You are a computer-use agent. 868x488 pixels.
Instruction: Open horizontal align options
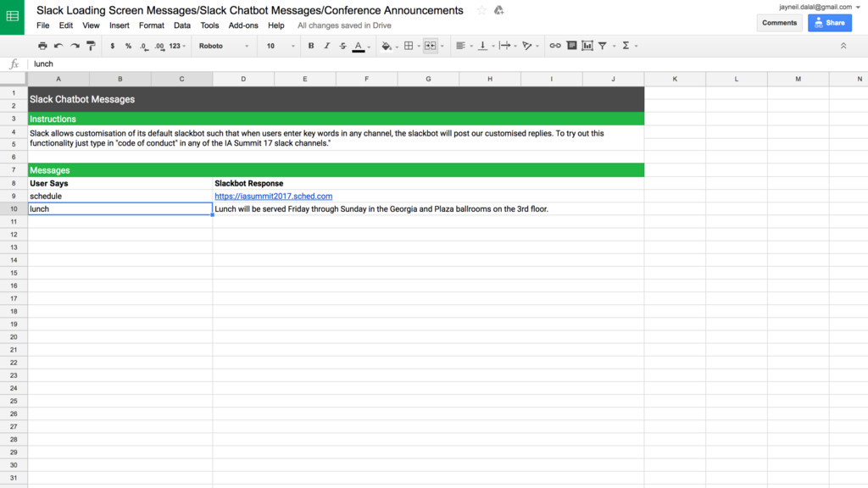(460, 46)
